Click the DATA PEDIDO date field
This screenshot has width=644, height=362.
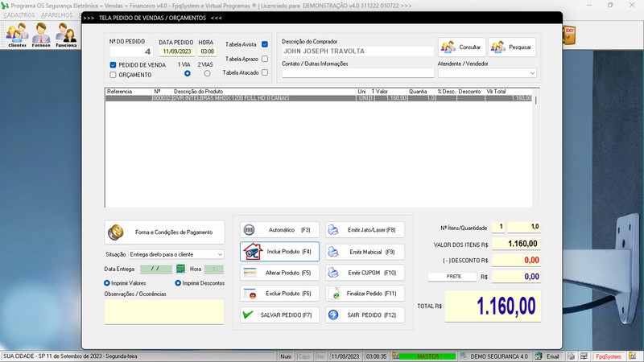[176, 51]
